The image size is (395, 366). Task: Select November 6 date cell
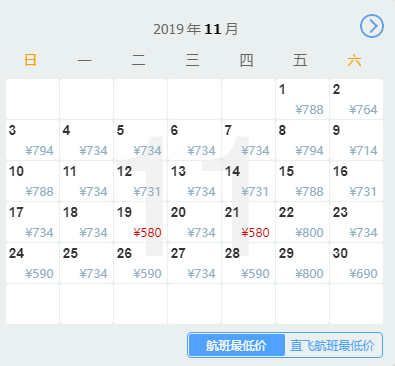(x=194, y=140)
